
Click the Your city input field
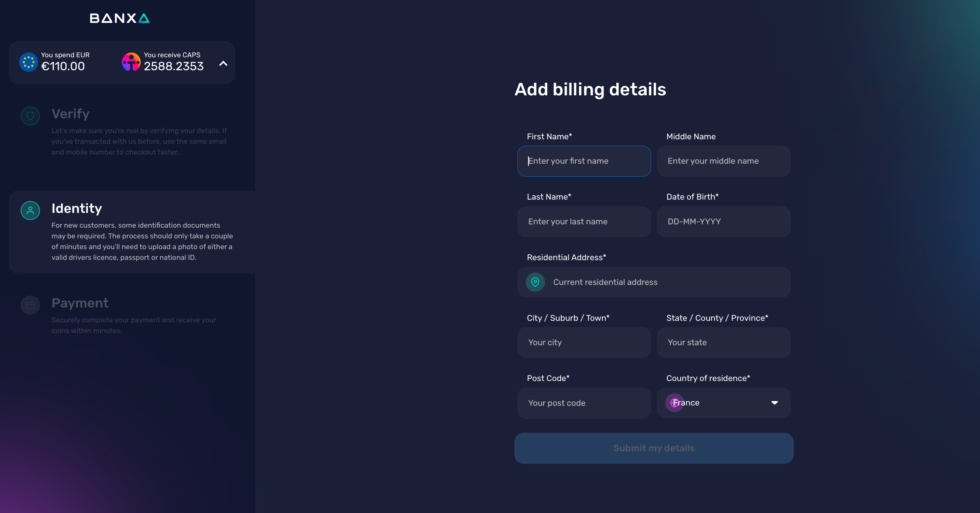pyautogui.click(x=584, y=343)
